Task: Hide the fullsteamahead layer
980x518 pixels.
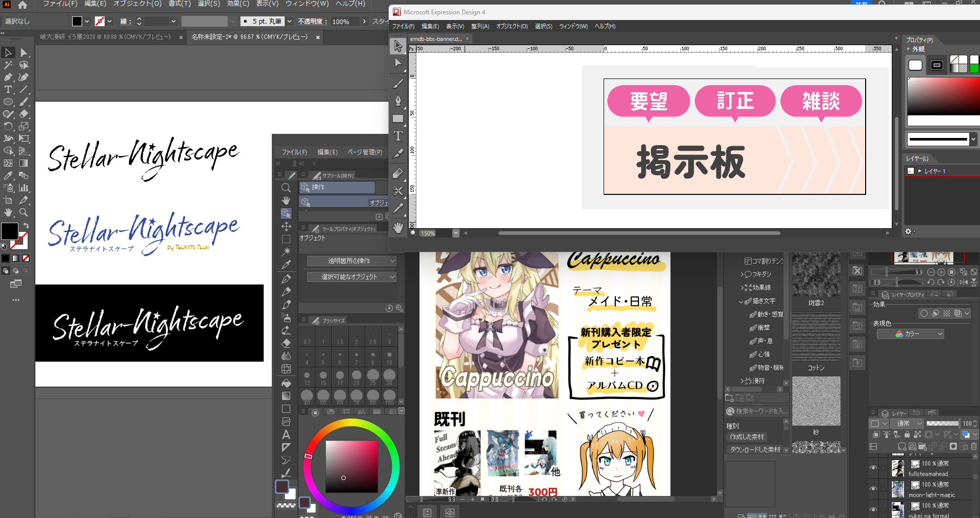Action: pos(873,468)
